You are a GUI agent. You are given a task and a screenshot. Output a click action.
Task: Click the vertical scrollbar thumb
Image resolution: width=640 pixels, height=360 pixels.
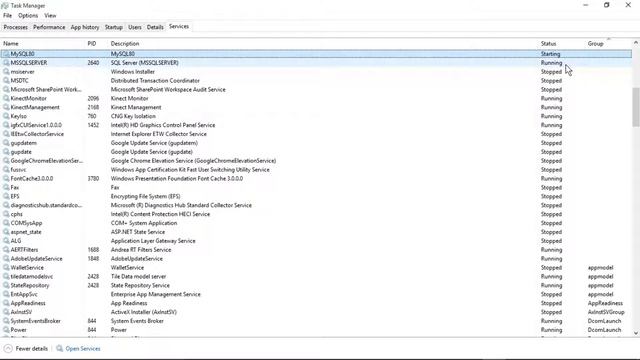tap(636, 107)
